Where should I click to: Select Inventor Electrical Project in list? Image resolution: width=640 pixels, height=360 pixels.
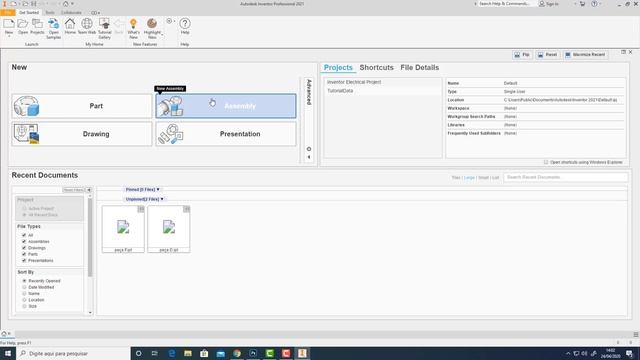pyautogui.click(x=383, y=82)
